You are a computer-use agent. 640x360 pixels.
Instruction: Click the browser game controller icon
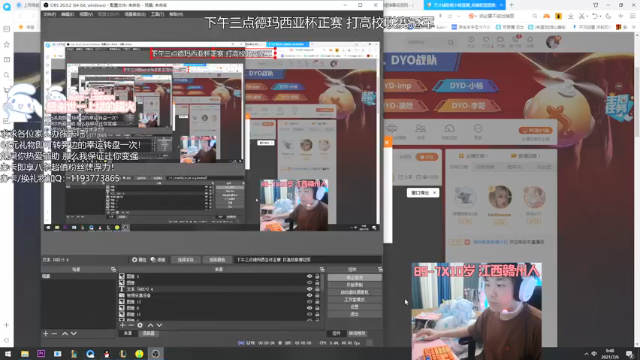tap(546, 16)
